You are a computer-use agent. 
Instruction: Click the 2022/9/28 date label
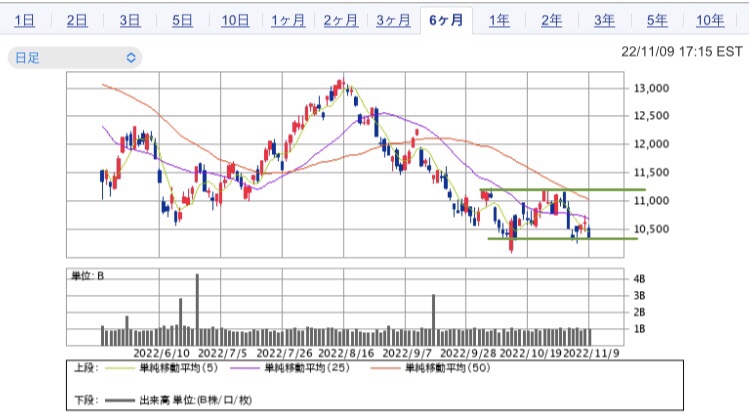pos(468,353)
